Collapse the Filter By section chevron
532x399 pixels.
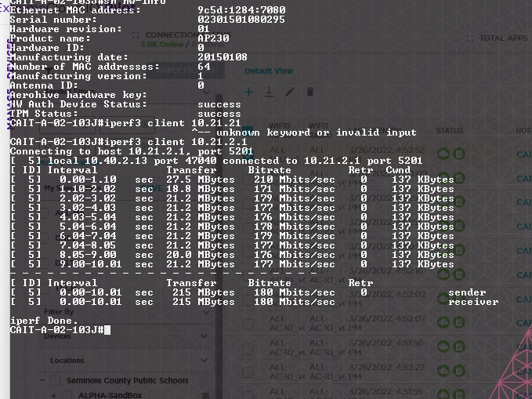[205, 312]
